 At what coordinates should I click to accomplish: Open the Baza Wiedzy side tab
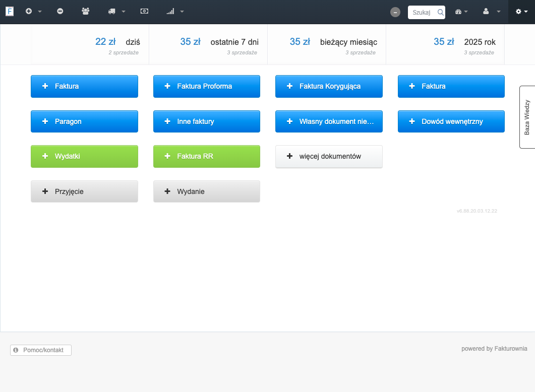(527, 117)
